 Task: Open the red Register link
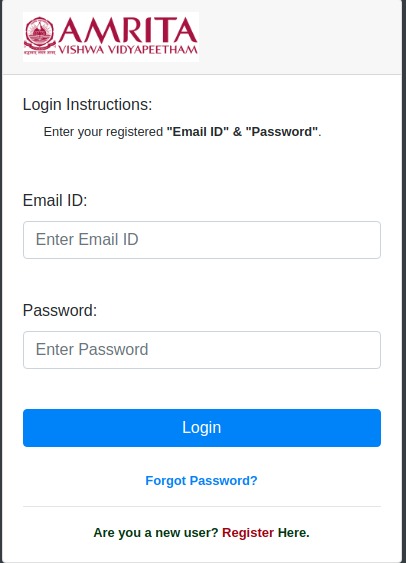248,532
